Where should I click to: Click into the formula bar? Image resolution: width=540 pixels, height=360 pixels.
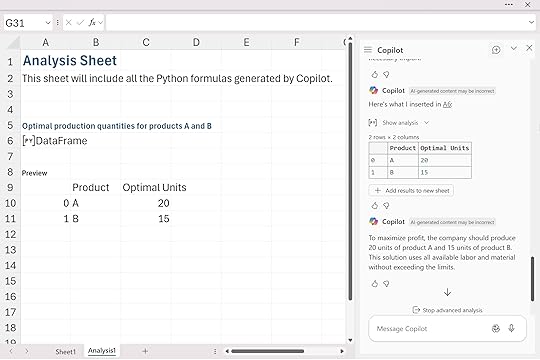click(x=316, y=23)
